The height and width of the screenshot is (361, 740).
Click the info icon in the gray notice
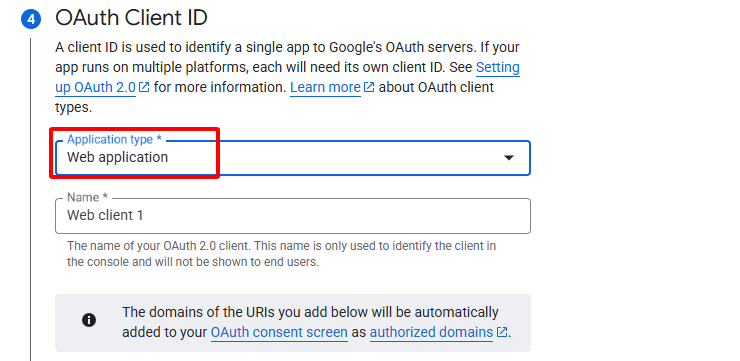(x=89, y=320)
